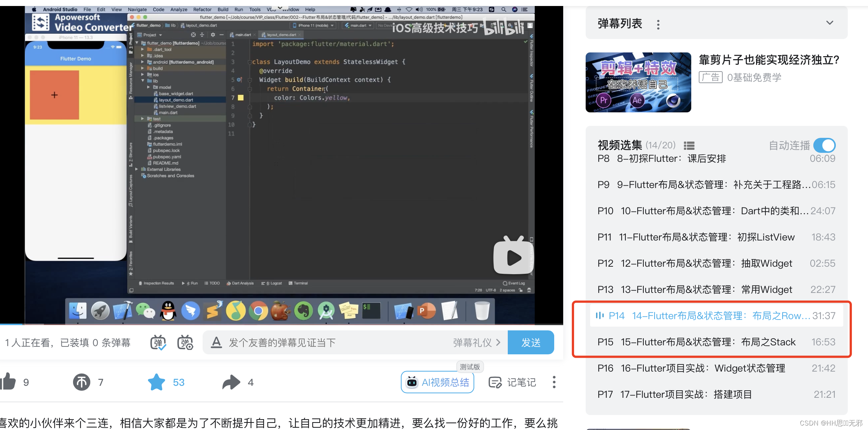This screenshot has width=868, height=430.
Task: Select episode P9 补充关于工程路
Action: 716,185
